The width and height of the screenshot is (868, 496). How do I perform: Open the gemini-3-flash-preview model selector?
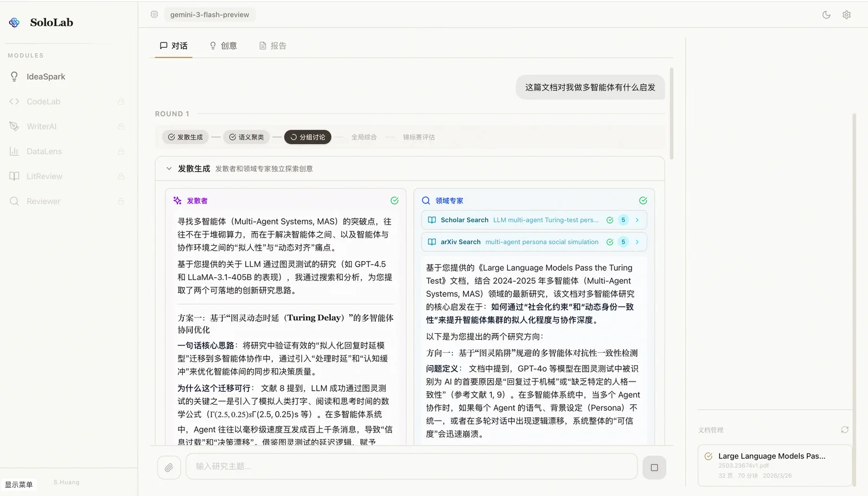209,15
